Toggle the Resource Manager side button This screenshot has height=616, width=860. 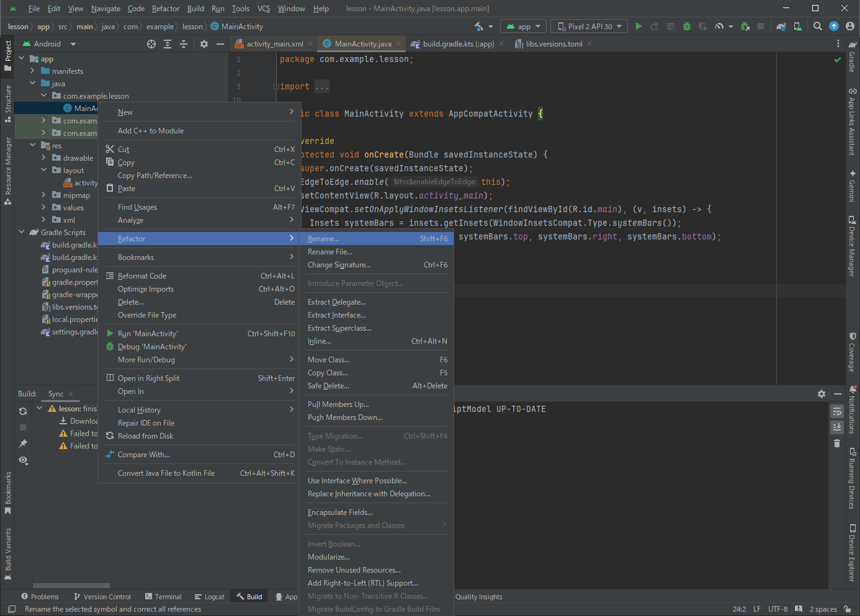[x=8, y=171]
